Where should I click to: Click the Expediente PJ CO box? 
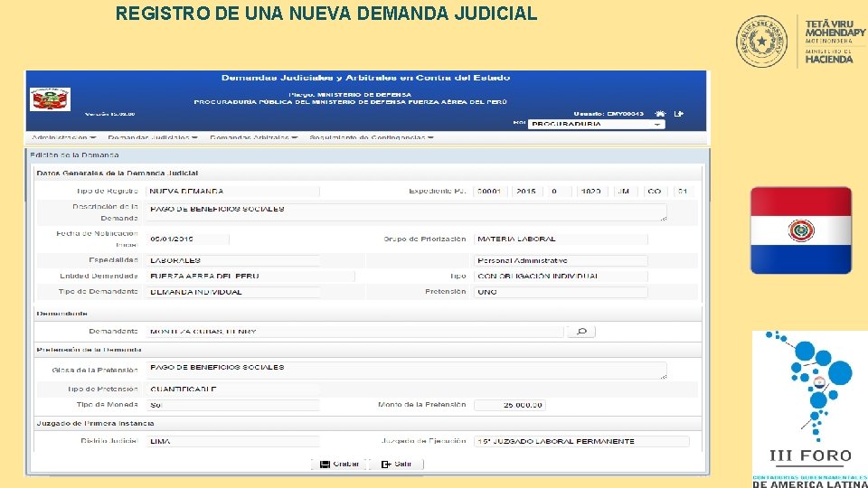tap(655, 192)
